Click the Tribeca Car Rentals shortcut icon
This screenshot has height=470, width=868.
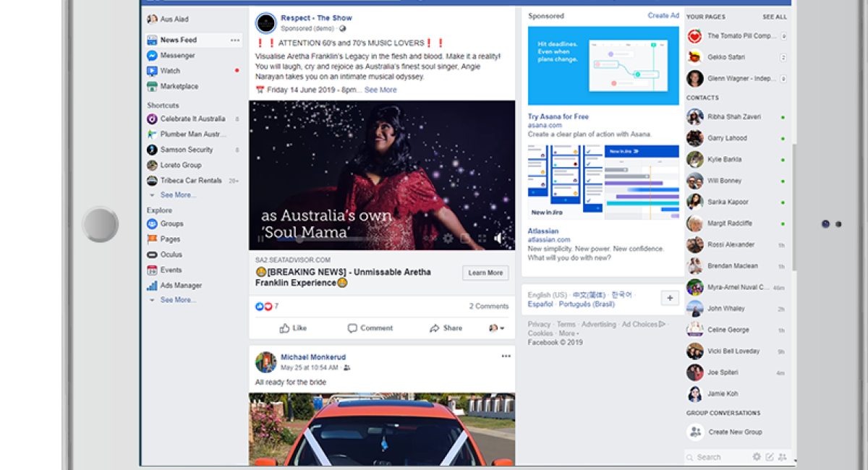152,181
